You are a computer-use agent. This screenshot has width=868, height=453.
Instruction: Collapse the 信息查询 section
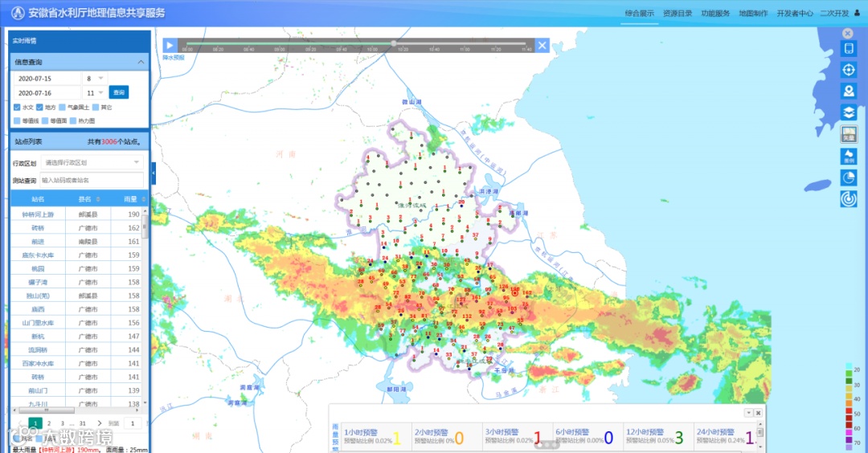141,62
